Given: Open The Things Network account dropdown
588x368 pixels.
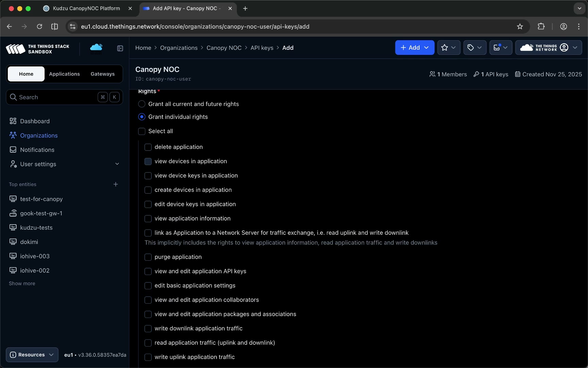Looking at the screenshot, I should pos(549,48).
